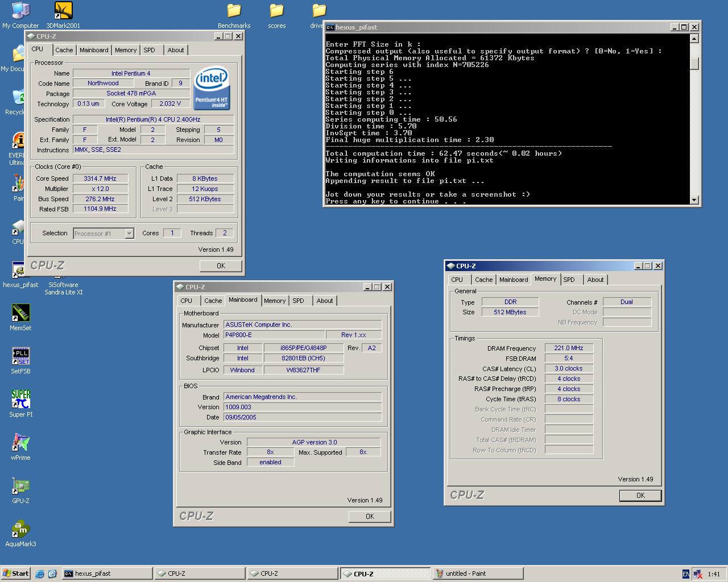The image size is (728, 582).
Task: Click the clock display in the taskbar
Action: coord(714,574)
